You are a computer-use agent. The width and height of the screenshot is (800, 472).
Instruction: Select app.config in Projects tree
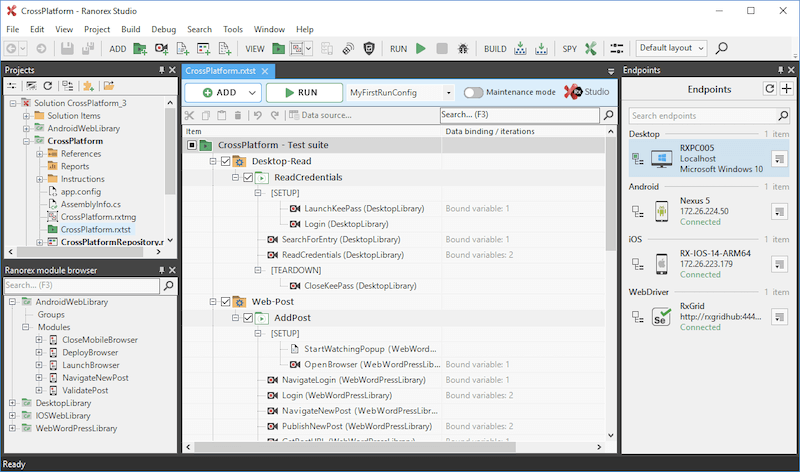click(81, 192)
